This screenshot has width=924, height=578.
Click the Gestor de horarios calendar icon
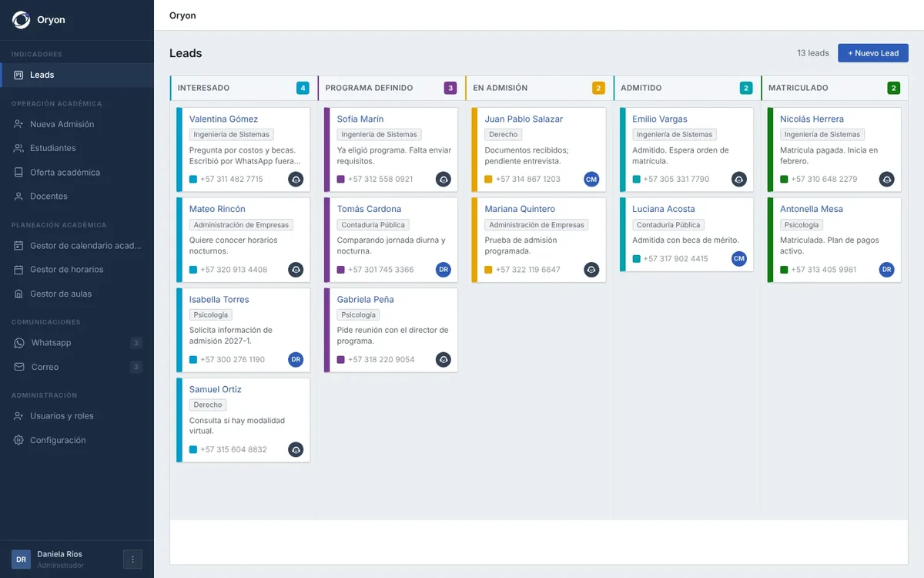pyautogui.click(x=18, y=270)
